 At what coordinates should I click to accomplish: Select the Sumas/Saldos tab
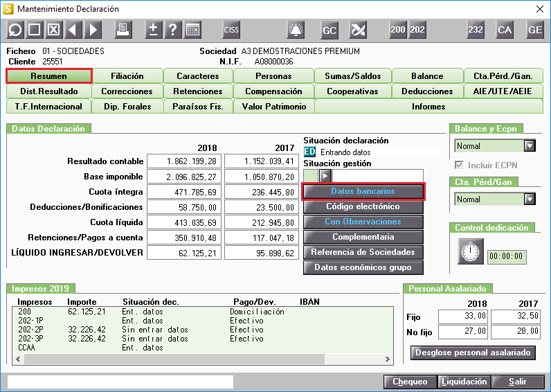click(353, 76)
